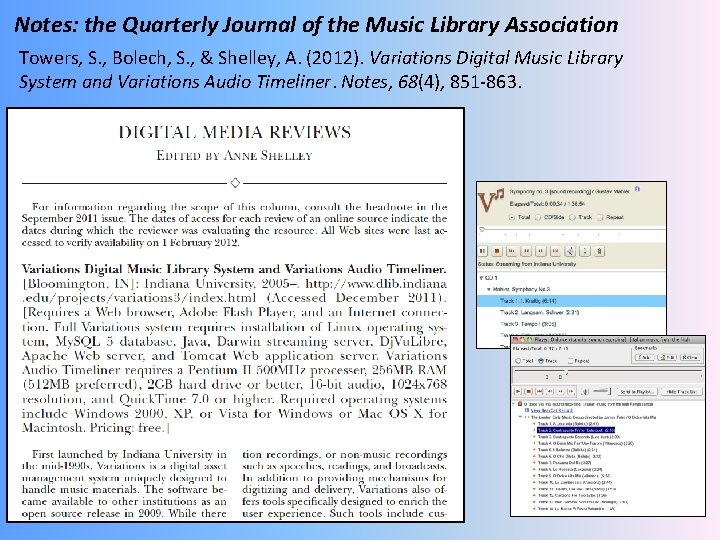Go to previous track in Mac player window
720x540 pixels.
point(539,391)
